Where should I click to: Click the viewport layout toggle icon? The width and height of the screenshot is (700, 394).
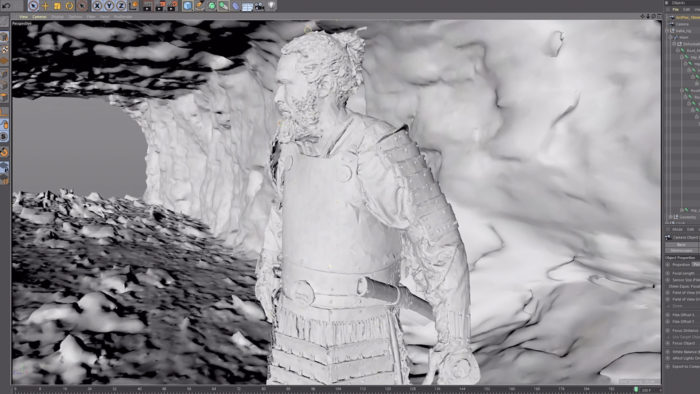[658, 16]
